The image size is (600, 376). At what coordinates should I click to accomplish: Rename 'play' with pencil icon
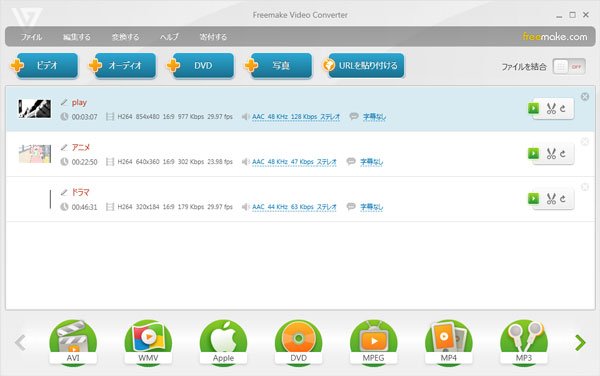[x=64, y=102]
